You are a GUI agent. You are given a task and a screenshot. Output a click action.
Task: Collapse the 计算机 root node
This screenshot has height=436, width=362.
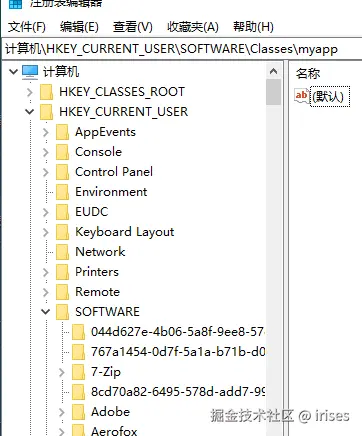pyautogui.click(x=13, y=71)
